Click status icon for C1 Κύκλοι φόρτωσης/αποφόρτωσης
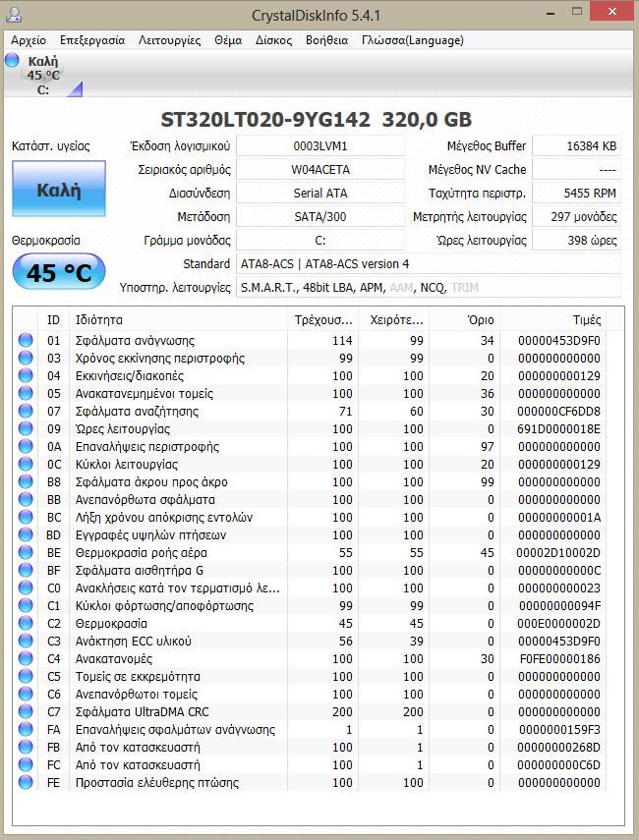639x840 pixels. (26, 605)
